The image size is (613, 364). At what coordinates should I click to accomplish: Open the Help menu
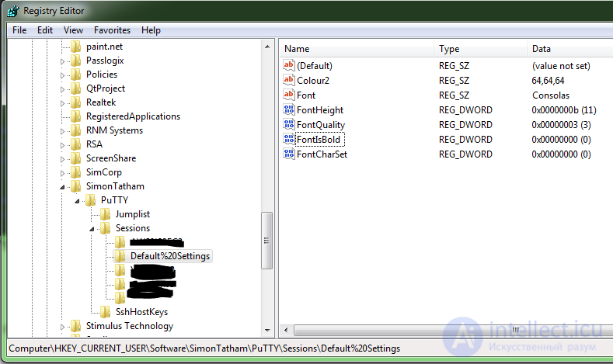tap(151, 30)
